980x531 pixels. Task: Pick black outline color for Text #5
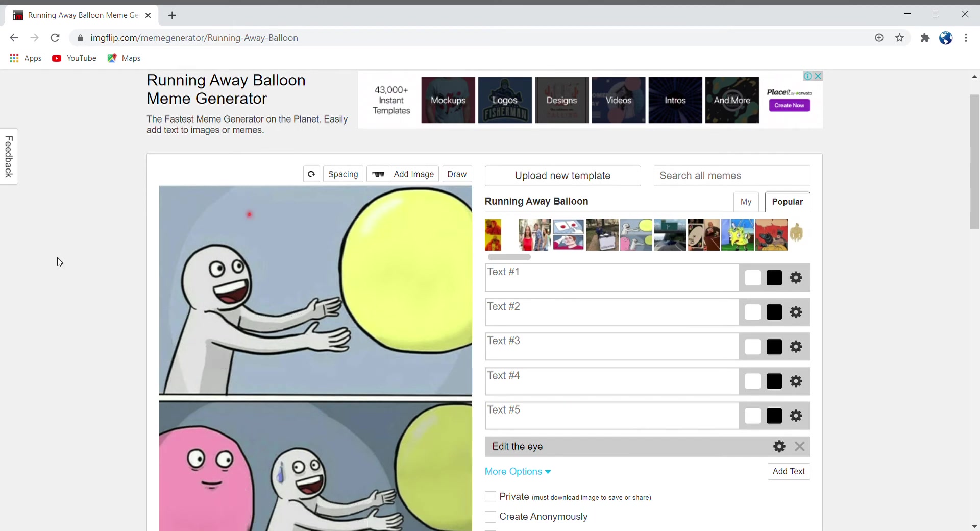point(774,416)
